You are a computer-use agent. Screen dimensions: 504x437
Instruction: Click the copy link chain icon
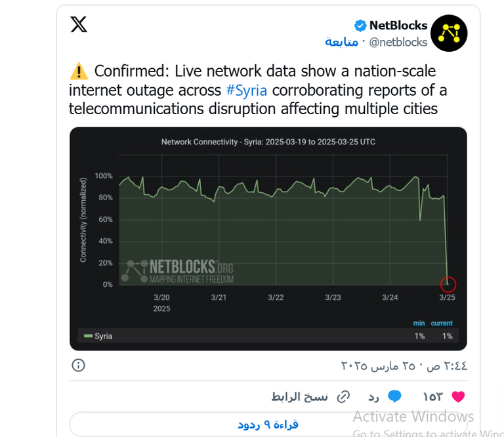pos(343,396)
